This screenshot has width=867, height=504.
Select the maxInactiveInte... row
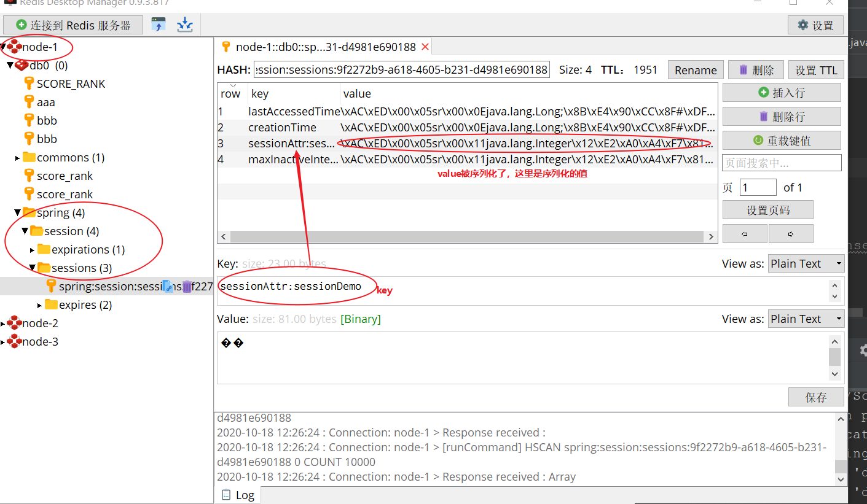(x=467, y=159)
